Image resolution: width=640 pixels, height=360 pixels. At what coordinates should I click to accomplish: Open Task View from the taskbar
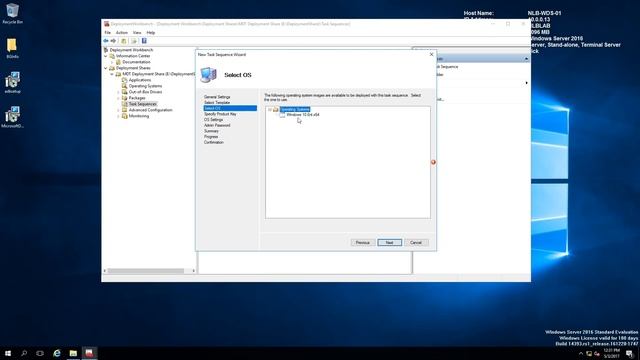(40, 353)
